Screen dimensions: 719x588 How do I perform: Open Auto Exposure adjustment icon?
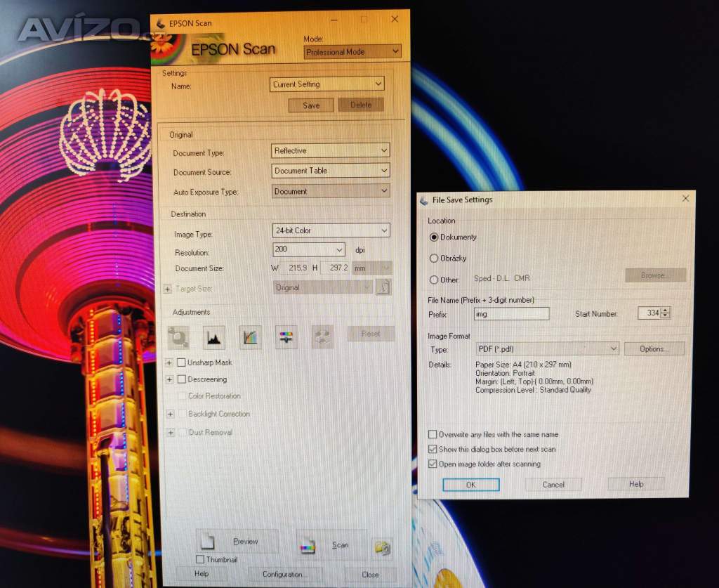pos(178,338)
